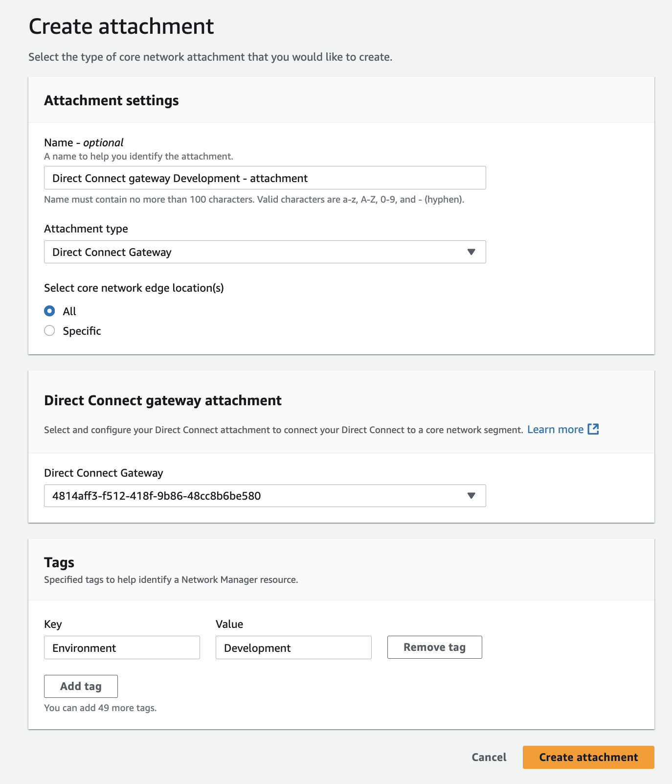
Task: Cancel the attachment creation
Action: [489, 758]
